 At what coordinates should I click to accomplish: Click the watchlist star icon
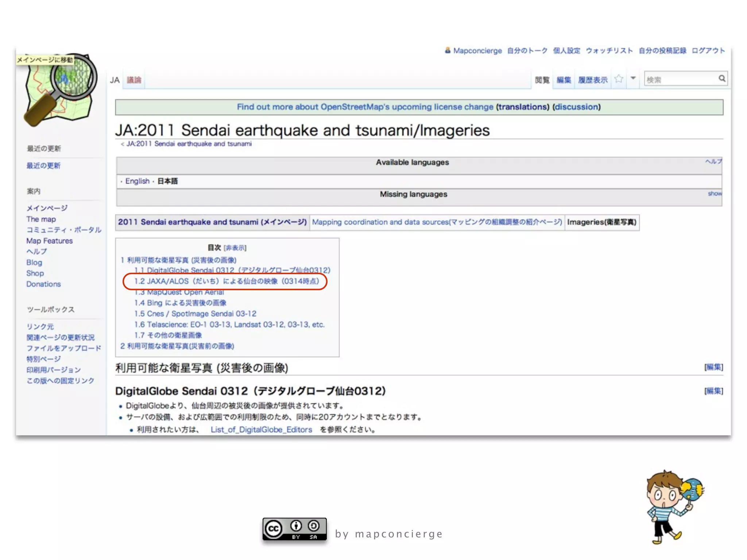click(619, 79)
